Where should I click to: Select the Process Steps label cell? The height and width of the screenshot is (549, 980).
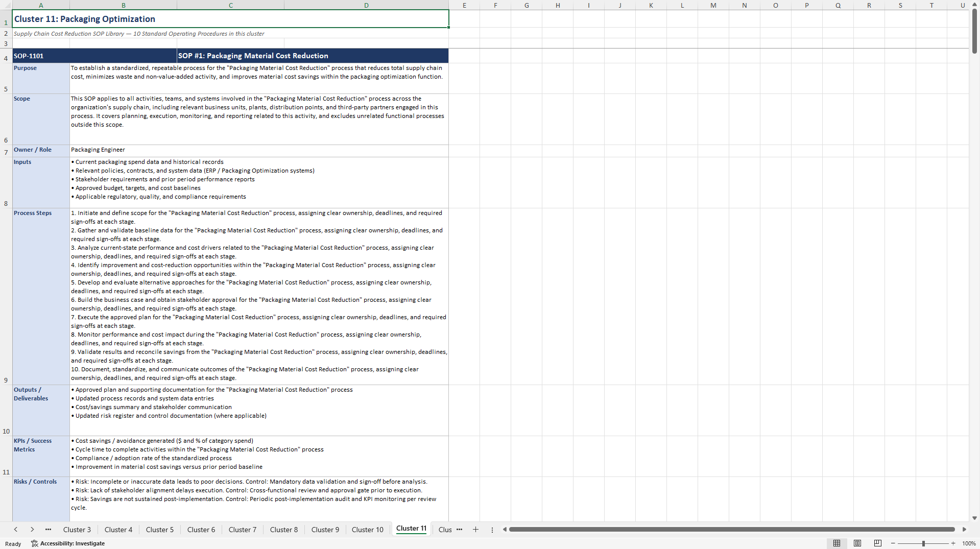point(41,296)
